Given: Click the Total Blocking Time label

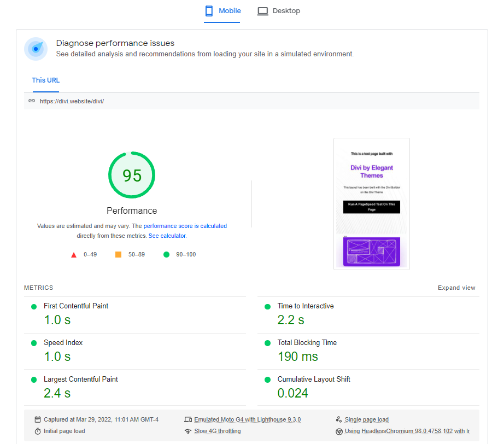Looking at the screenshot, I should coord(307,343).
